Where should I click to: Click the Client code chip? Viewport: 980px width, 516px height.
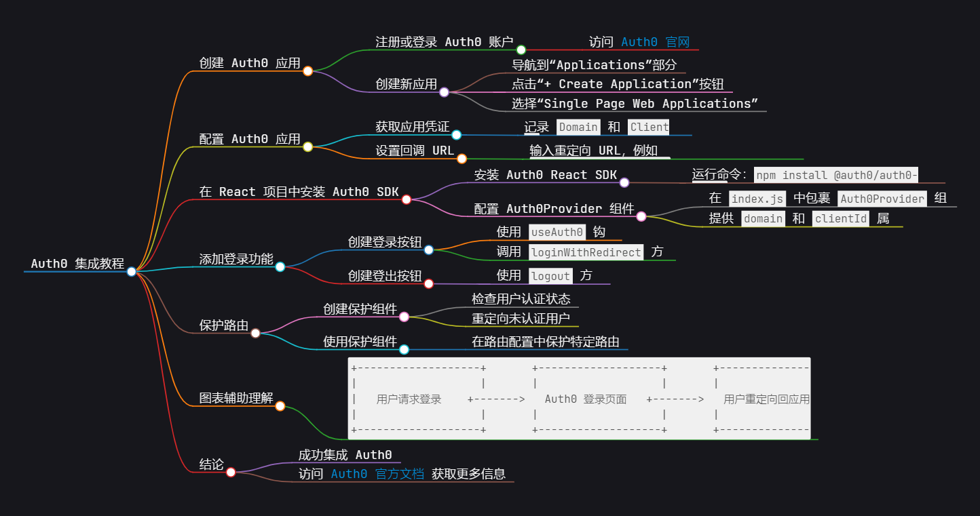649,127
